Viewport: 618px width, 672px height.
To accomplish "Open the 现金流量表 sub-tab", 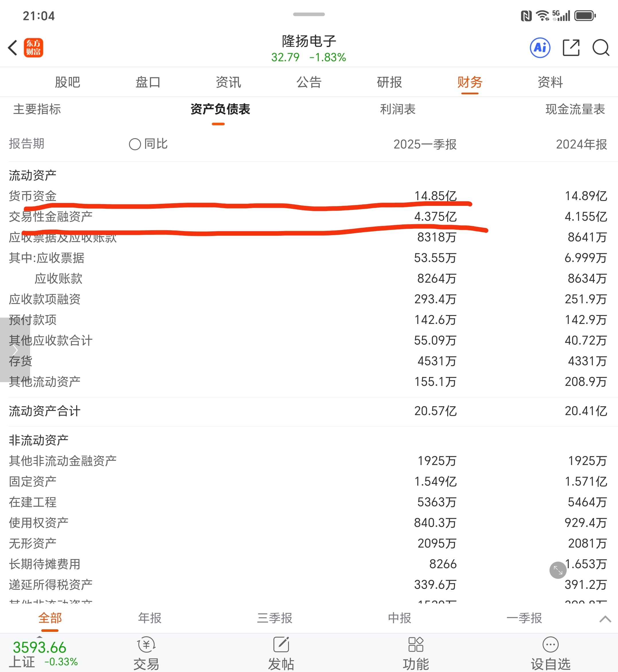I will point(575,110).
